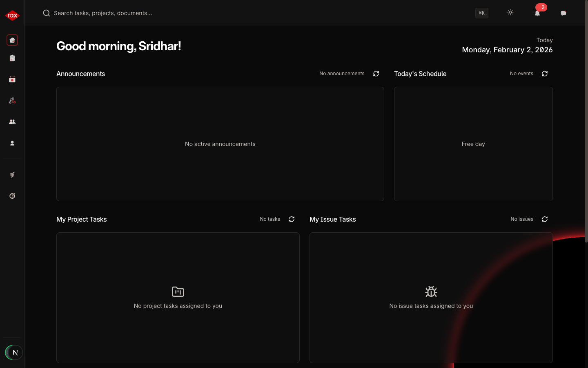Refresh Today's Schedule section
Screen dimensions: 588x368
tap(545, 74)
